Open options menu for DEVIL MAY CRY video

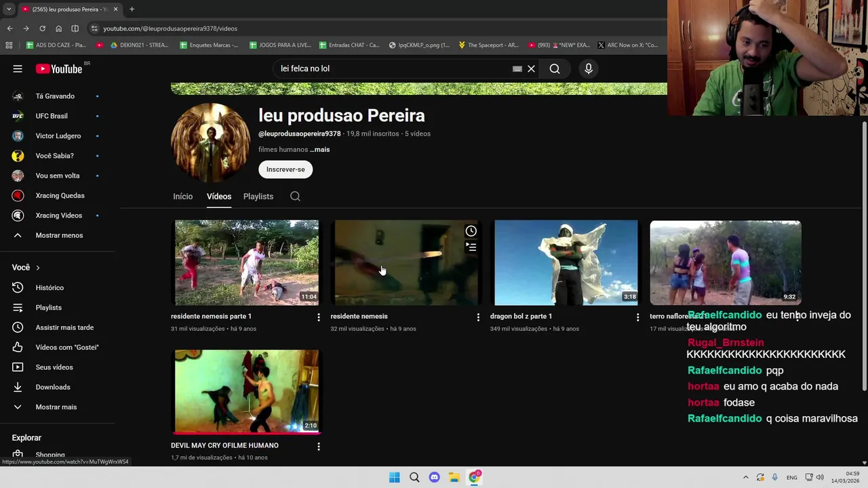coord(319,447)
